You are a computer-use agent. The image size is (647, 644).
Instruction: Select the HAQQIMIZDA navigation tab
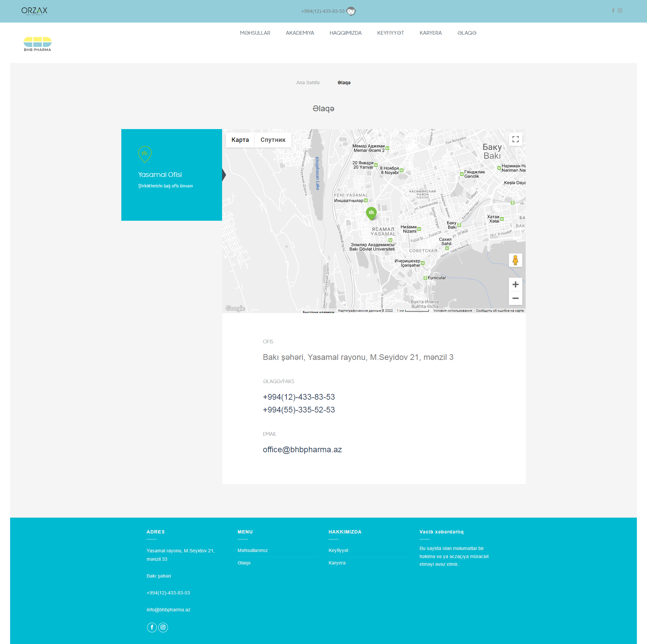point(346,33)
